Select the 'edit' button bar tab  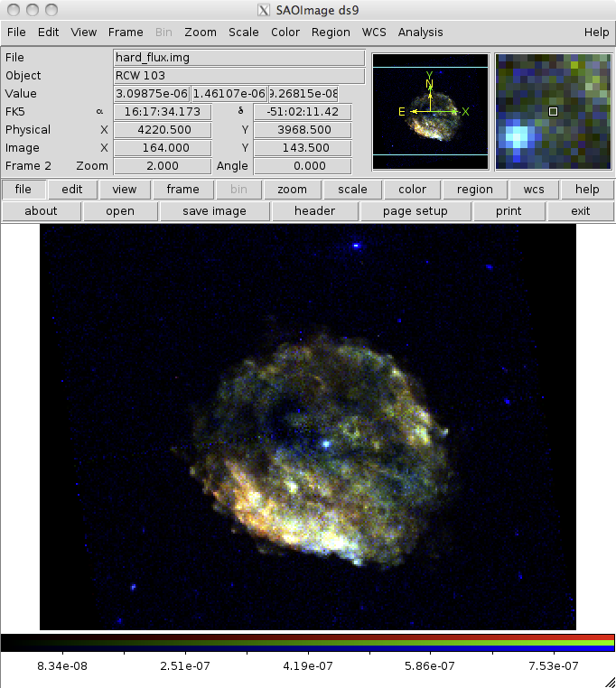(x=72, y=190)
